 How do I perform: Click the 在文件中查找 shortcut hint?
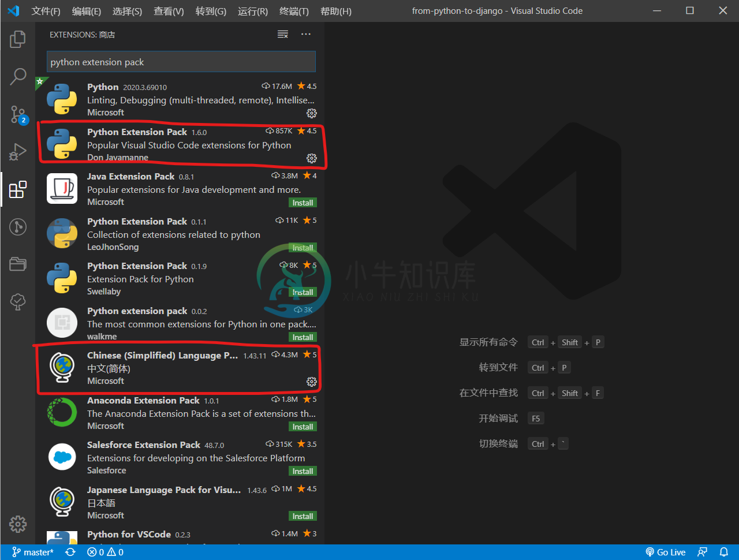[x=488, y=393]
